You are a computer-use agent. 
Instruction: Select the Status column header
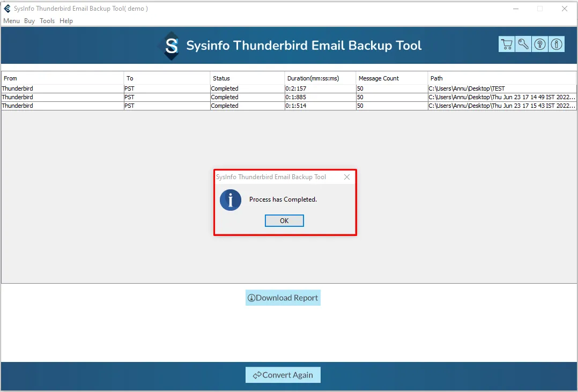[247, 78]
